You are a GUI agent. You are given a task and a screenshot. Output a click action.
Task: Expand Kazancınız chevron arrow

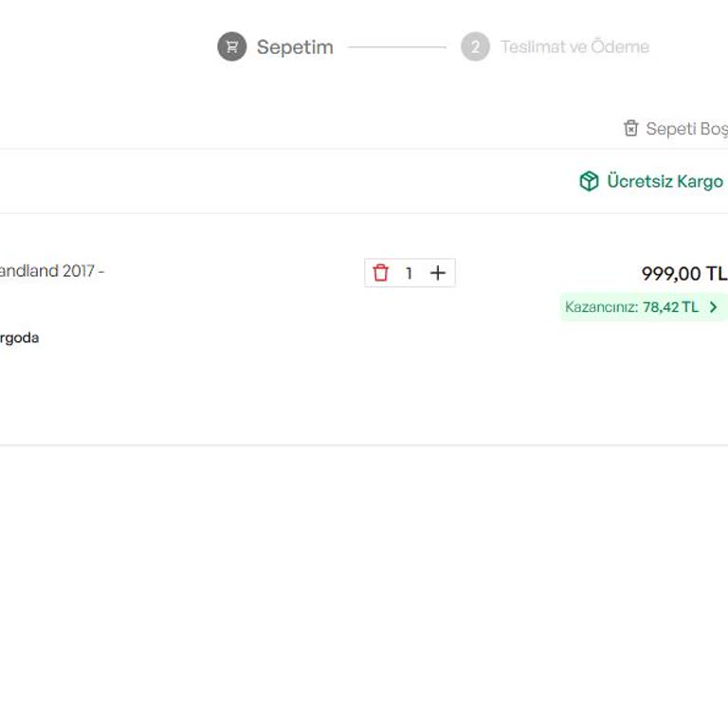[714, 307]
